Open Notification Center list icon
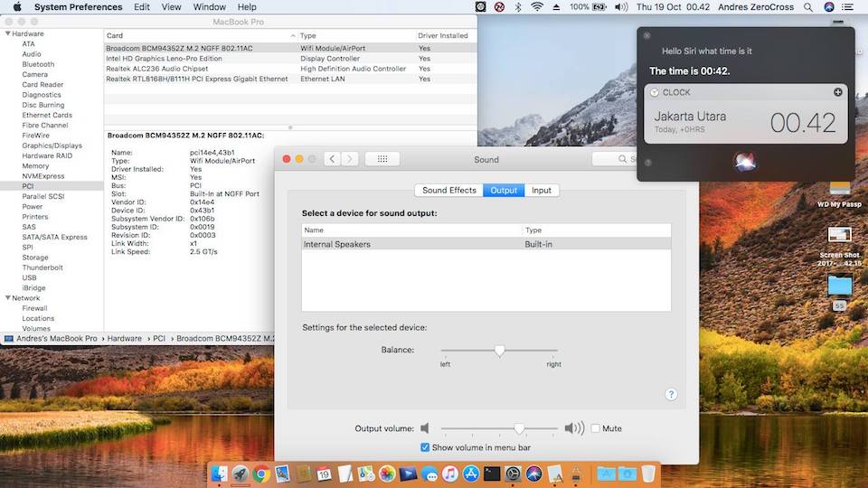Screen dimensions: 868x488 tap(847, 7)
